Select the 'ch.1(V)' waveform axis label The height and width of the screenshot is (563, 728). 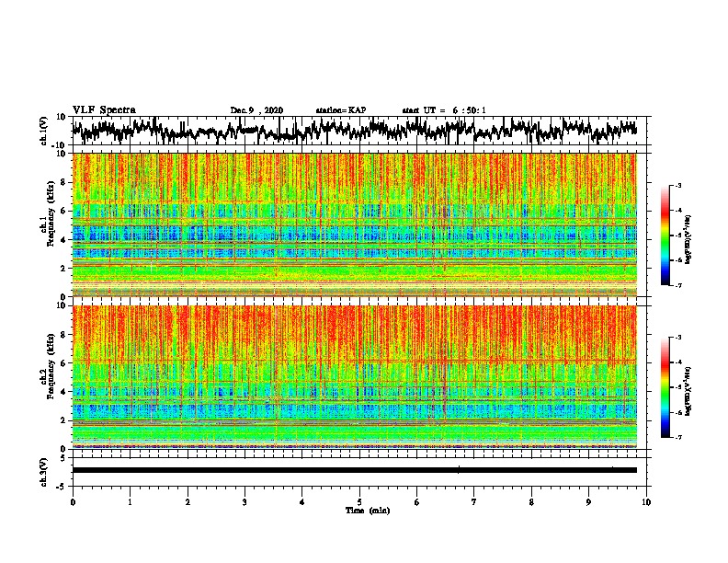[44, 131]
